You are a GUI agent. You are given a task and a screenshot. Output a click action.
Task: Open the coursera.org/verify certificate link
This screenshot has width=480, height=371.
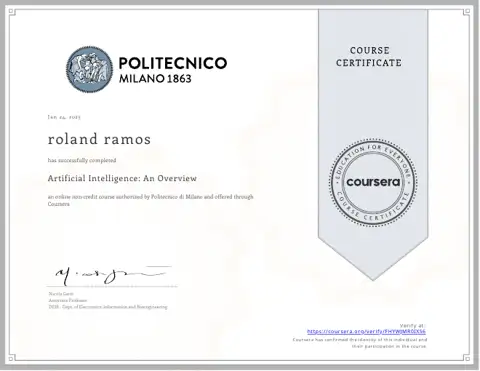coord(366,332)
